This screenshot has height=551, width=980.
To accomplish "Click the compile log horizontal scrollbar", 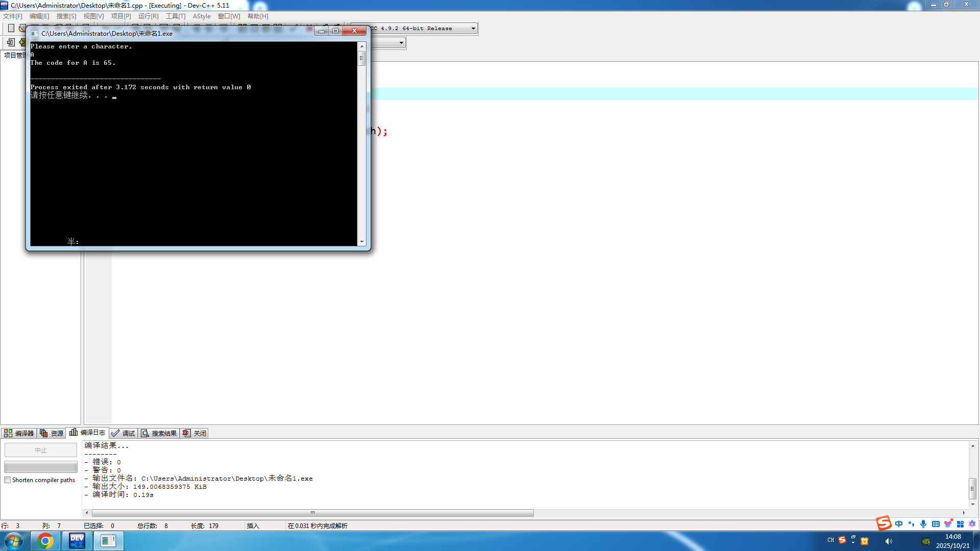I will (x=312, y=513).
